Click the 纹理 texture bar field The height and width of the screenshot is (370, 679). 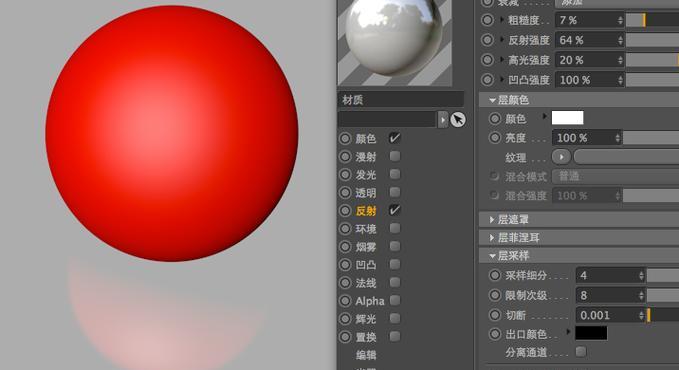click(626, 157)
